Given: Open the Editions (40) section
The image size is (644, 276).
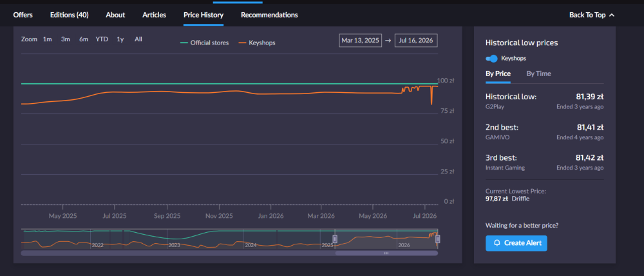Looking at the screenshot, I should [69, 15].
